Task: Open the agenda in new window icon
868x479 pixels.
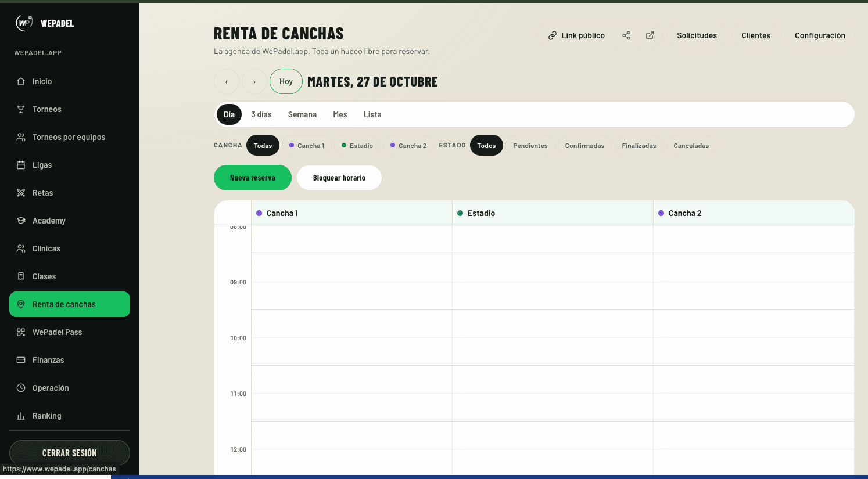Action: point(650,35)
